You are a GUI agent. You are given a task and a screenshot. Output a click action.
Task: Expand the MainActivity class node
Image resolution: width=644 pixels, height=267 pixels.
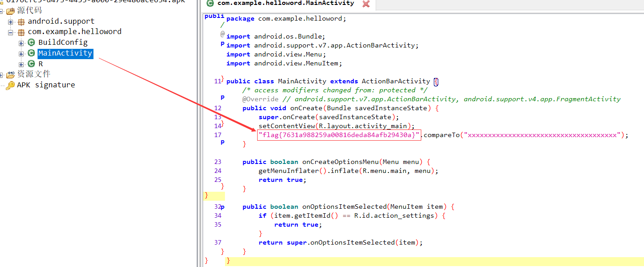(x=21, y=54)
